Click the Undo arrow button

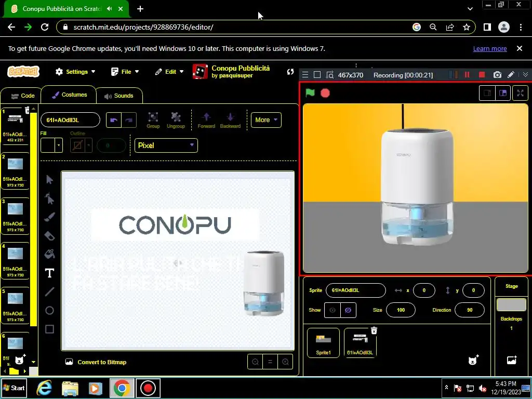114,120
